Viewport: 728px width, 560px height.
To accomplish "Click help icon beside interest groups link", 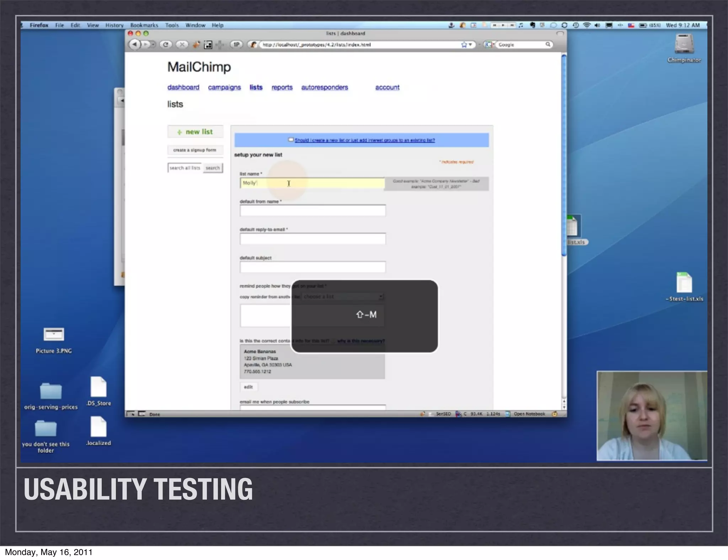I will click(x=291, y=140).
